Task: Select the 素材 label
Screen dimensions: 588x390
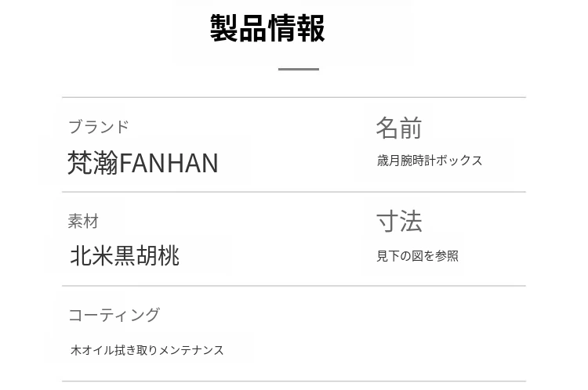Action: [83, 222]
